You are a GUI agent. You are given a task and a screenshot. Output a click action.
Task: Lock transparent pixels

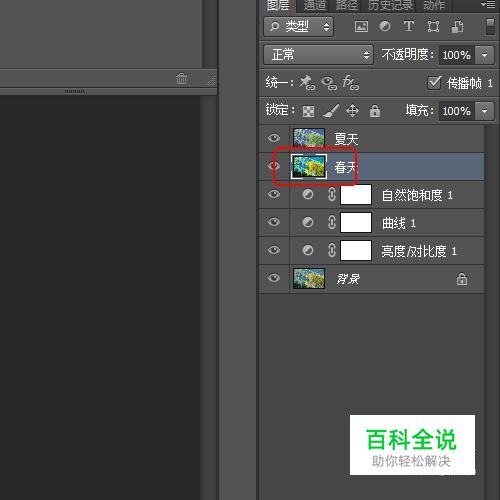click(x=308, y=111)
